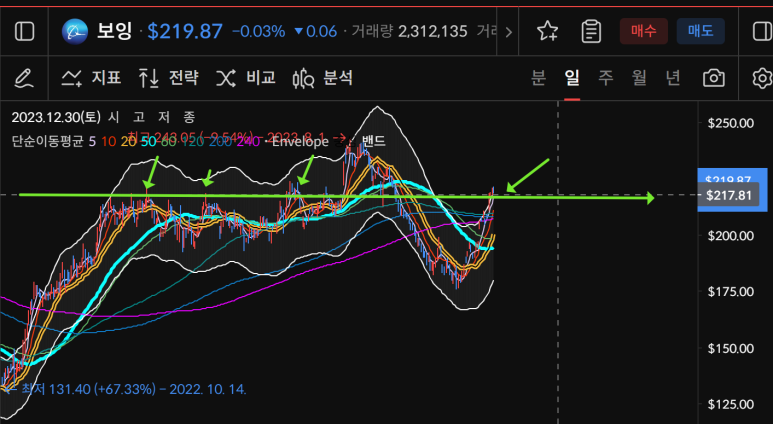Click the Boeing stock logo

[x=74, y=32]
